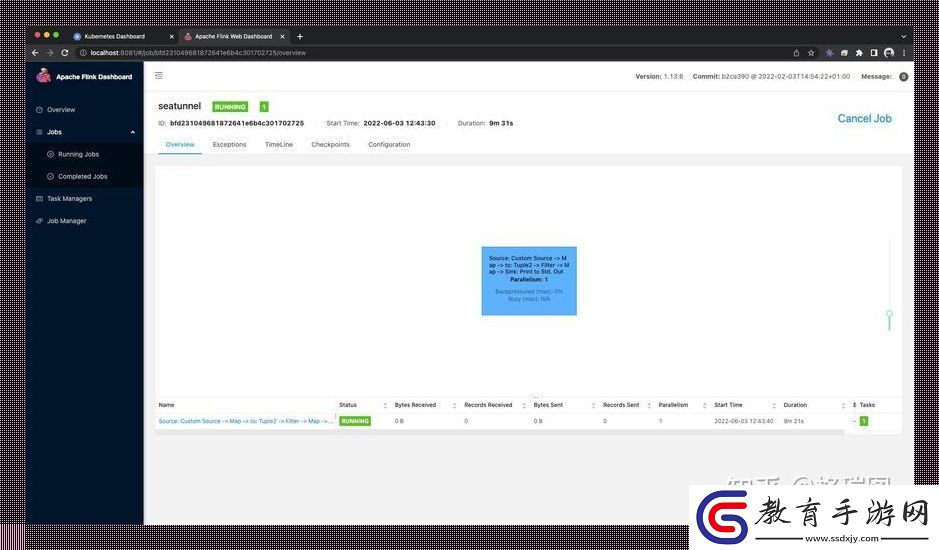Click the Name column header
Viewport: 939px width, 550px height.
pos(166,405)
